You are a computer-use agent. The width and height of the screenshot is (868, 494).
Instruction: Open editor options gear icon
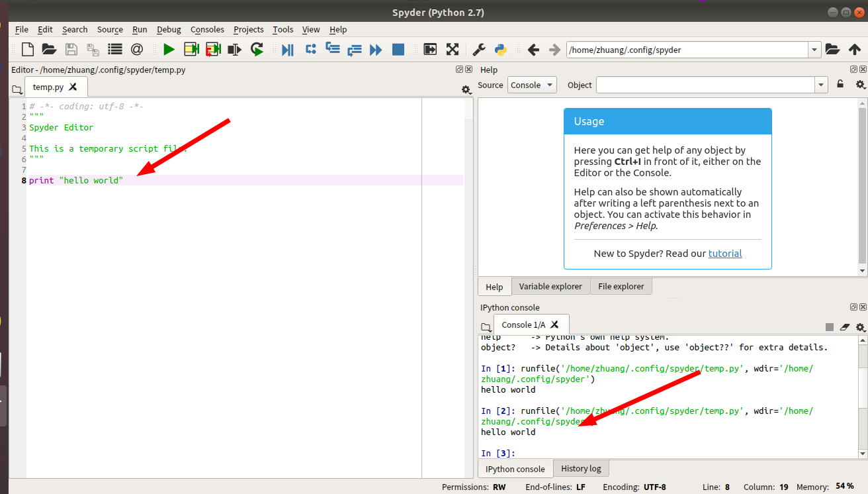466,89
